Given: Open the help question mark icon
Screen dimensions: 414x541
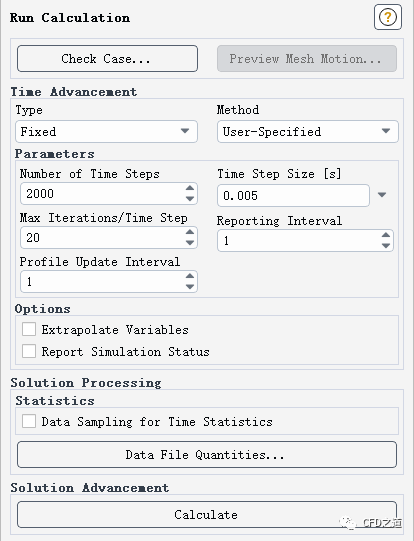Looking at the screenshot, I should (x=388, y=17).
